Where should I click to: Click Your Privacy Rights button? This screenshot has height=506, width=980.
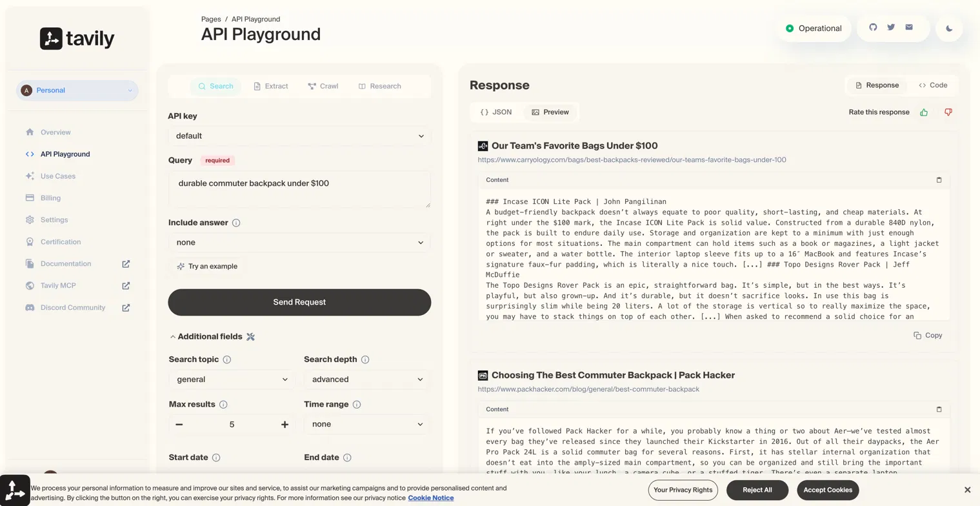click(x=683, y=490)
